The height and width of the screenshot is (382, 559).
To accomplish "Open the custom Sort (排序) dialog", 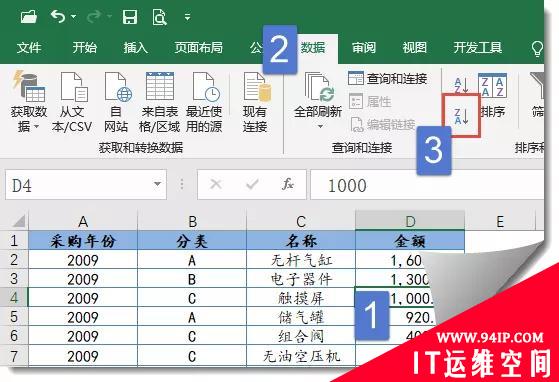I will (x=493, y=96).
